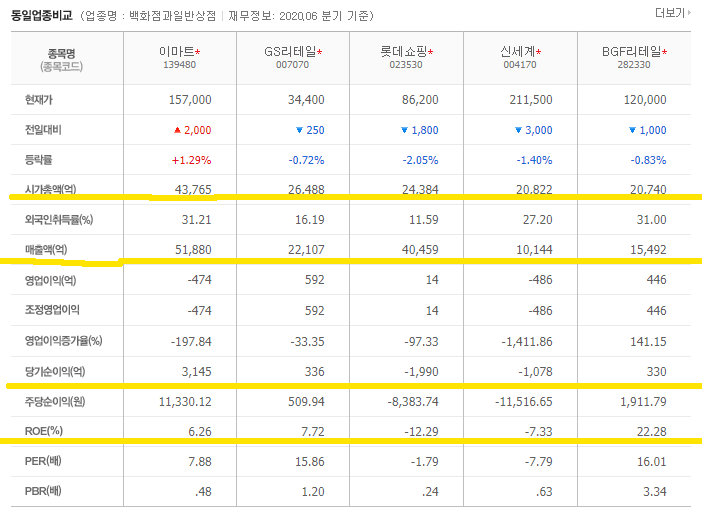The image size is (702, 516).
Task: Select growth rate -1,411.86
Action: coord(527,342)
